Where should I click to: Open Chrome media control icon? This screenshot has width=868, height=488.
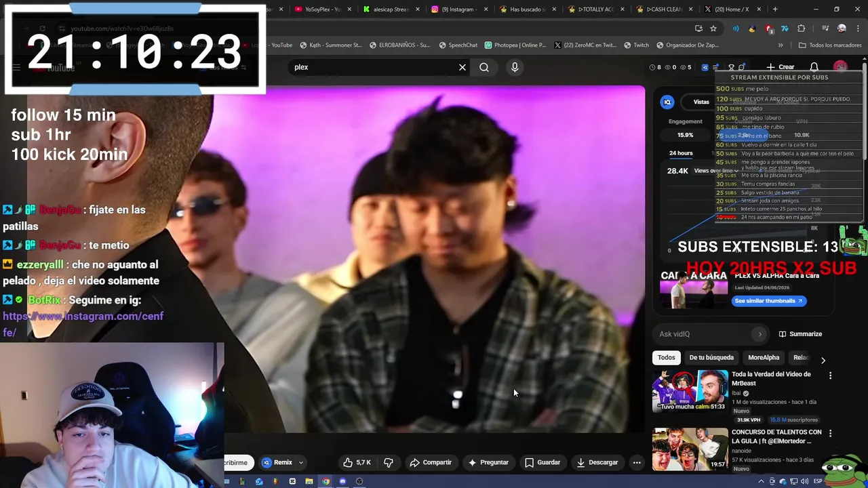click(825, 28)
